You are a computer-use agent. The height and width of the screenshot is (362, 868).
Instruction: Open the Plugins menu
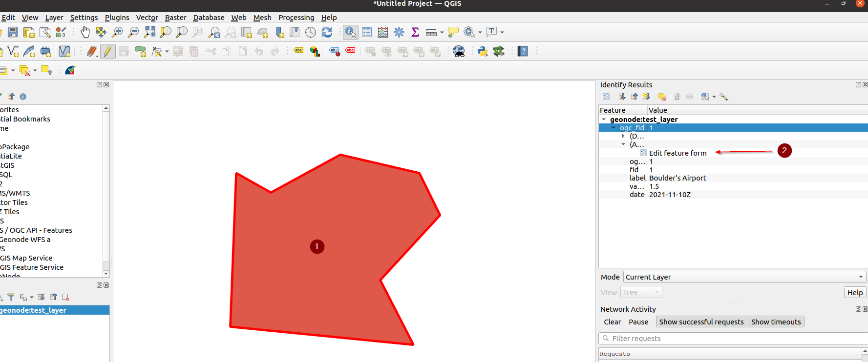tap(117, 18)
